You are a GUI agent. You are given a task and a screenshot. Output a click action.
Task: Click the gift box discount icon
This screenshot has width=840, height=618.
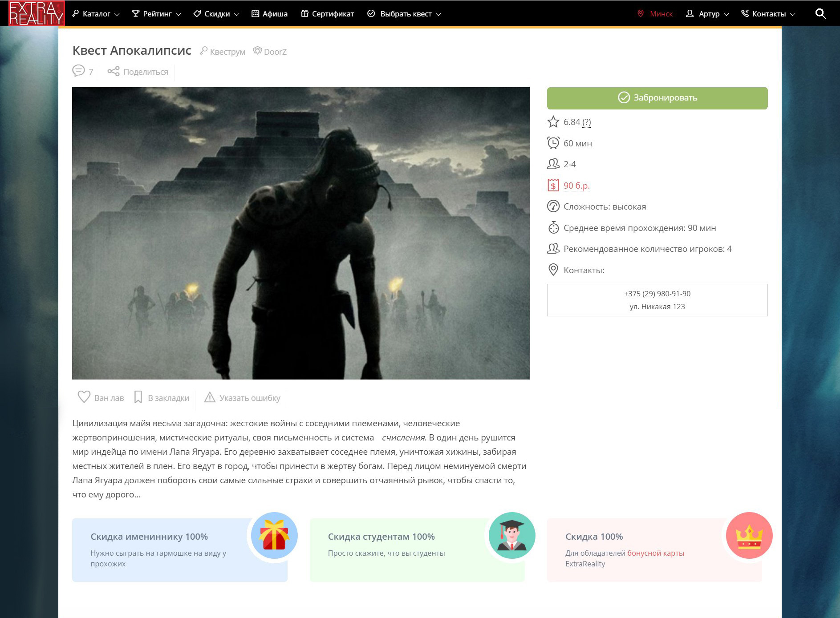coord(274,535)
